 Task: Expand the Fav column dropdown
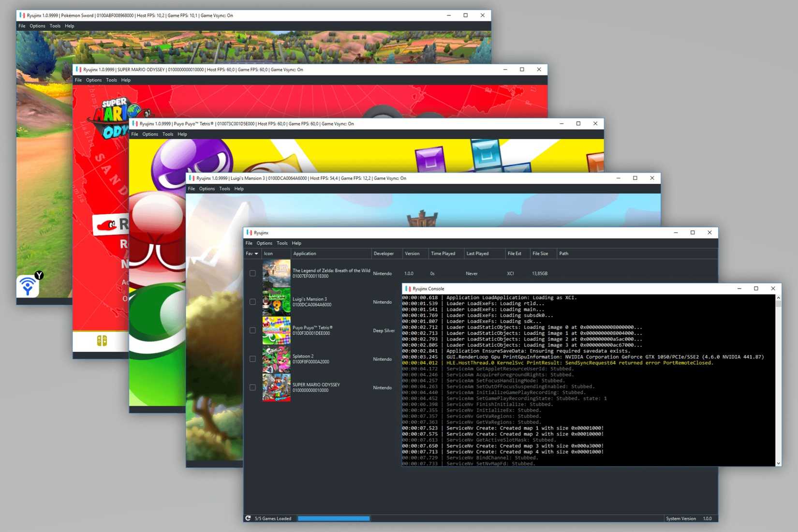click(x=256, y=253)
